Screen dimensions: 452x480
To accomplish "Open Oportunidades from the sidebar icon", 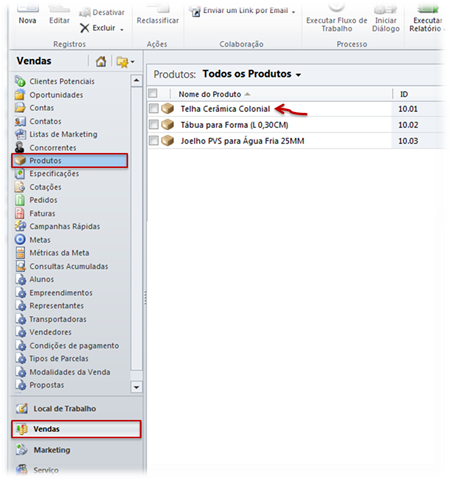I will point(20,95).
